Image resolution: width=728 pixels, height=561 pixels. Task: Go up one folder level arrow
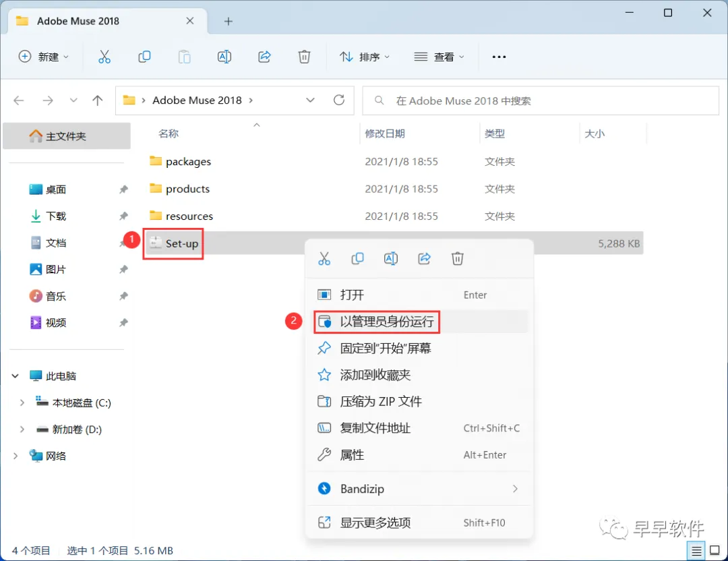tap(98, 100)
